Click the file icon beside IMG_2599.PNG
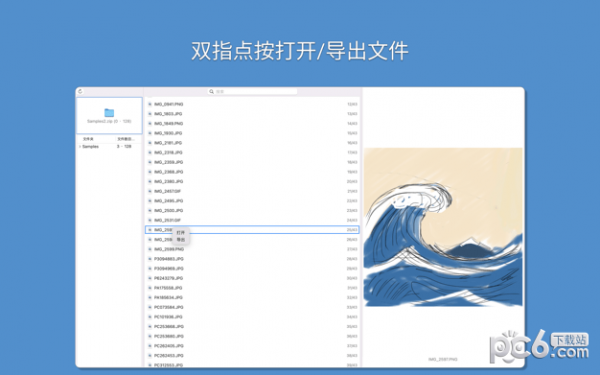Viewport: 600px width, 375px height. 150,249
